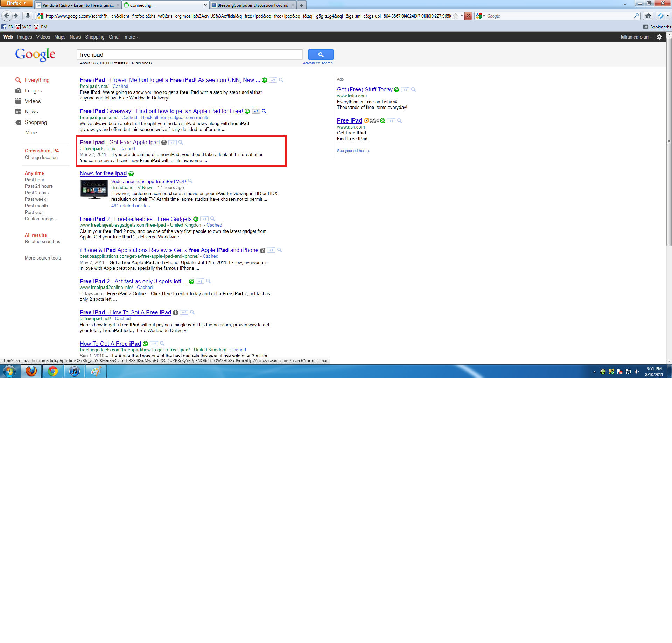
Task: Open Free Ipad Get Free Apple Ipad result
Action: (120, 143)
